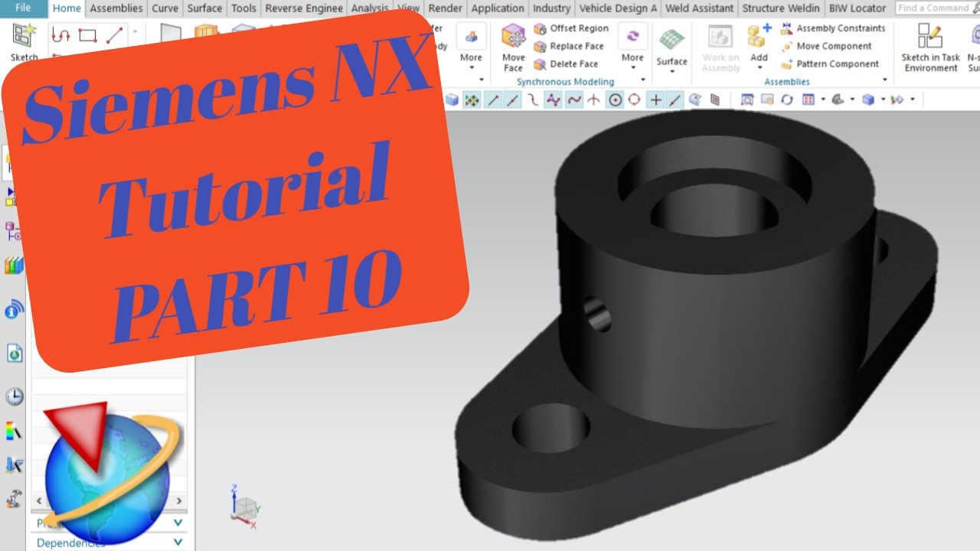980x551 pixels.
Task: Start a new Sketch from the ribbon
Action: [x=24, y=42]
